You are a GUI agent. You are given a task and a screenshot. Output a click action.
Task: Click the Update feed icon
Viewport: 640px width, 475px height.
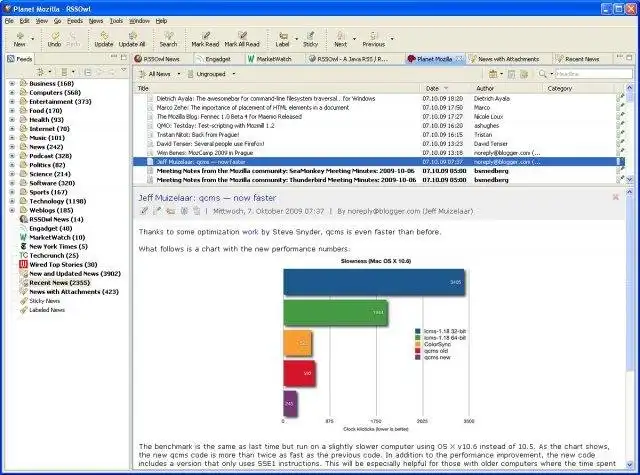click(x=104, y=36)
